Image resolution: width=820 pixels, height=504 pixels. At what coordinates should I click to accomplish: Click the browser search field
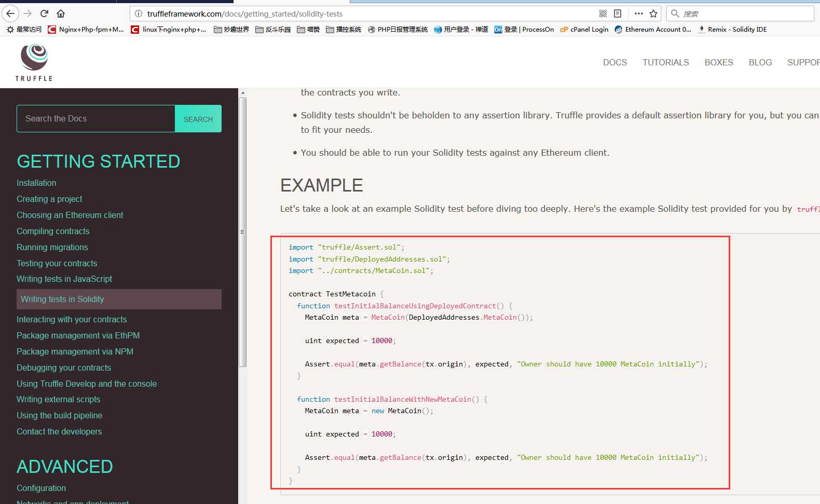tap(740, 13)
